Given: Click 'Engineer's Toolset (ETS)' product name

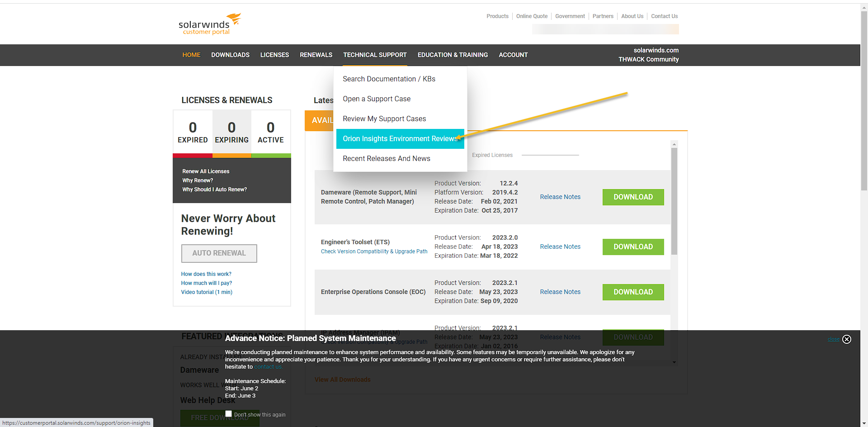Looking at the screenshot, I should click(x=355, y=242).
